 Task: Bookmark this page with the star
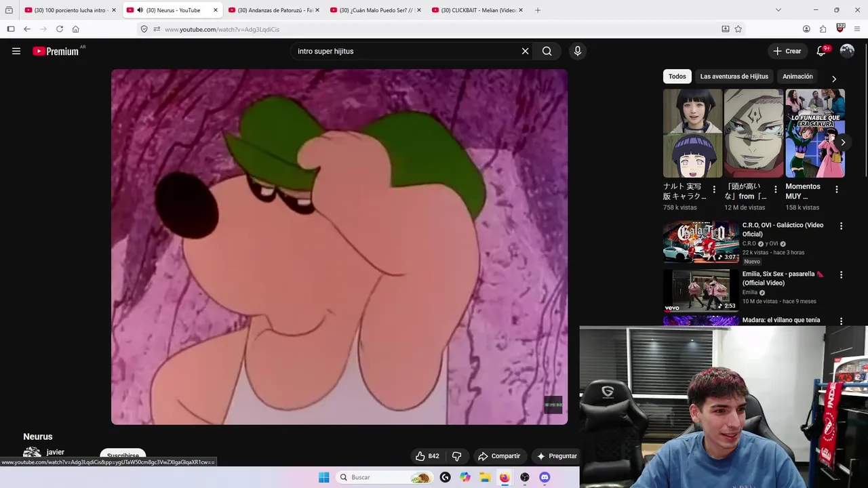(738, 29)
